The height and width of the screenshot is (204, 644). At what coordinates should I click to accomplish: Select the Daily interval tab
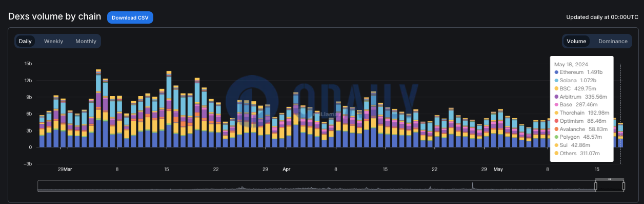[x=25, y=41]
